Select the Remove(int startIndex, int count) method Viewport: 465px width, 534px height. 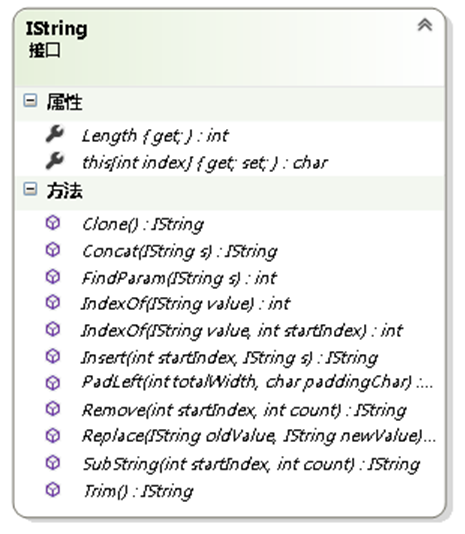coord(244,410)
